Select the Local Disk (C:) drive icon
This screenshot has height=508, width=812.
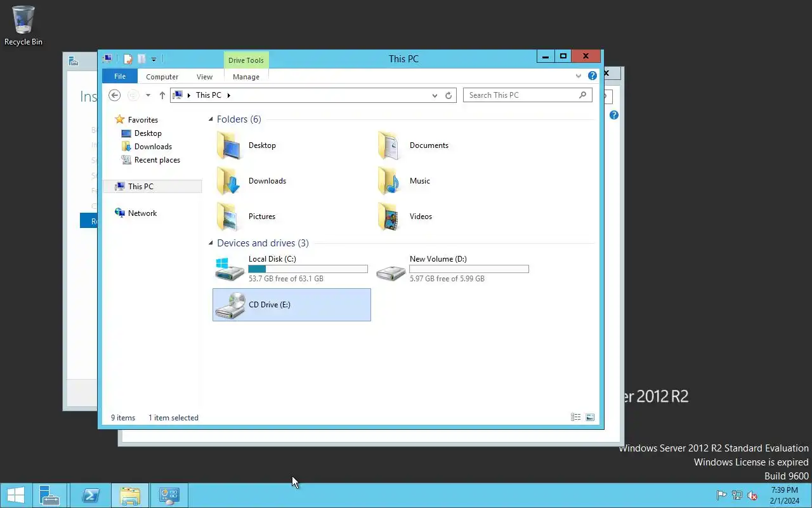pos(228,269)
